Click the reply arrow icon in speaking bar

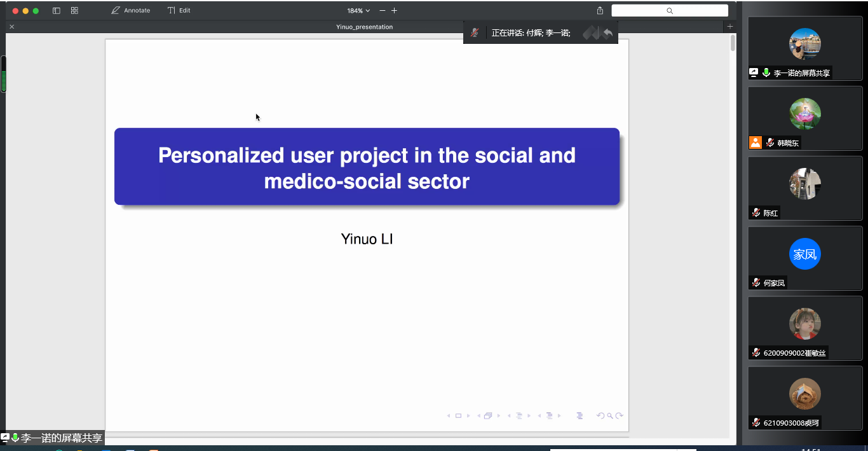pos(608,33)
